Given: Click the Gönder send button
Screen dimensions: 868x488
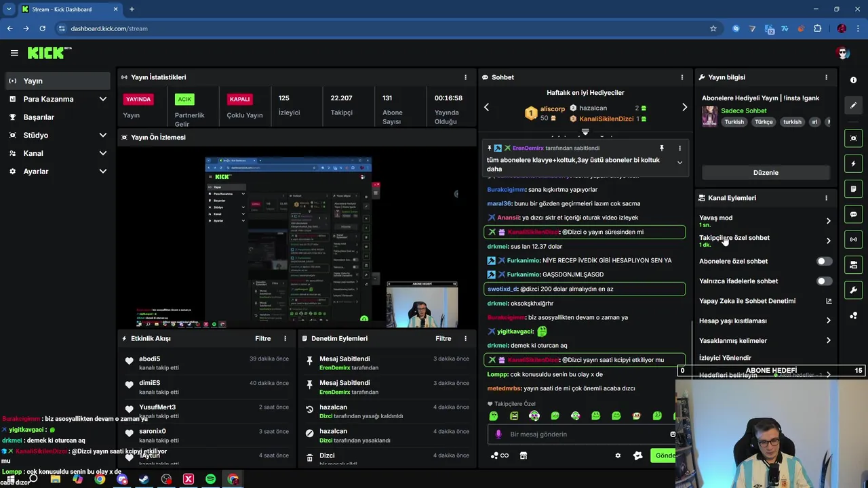Looking at the screenshot, I should (665, 455).
